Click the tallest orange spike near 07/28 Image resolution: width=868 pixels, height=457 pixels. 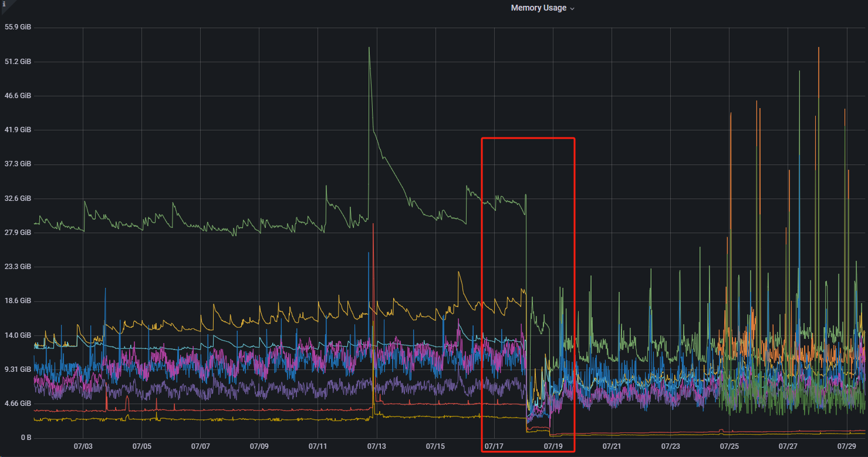click(x=818, y=48)
